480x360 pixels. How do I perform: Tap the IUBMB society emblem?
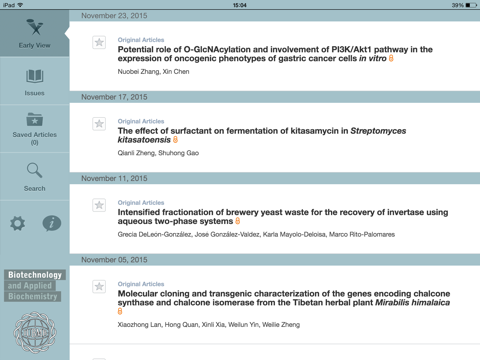pos(35,332)
